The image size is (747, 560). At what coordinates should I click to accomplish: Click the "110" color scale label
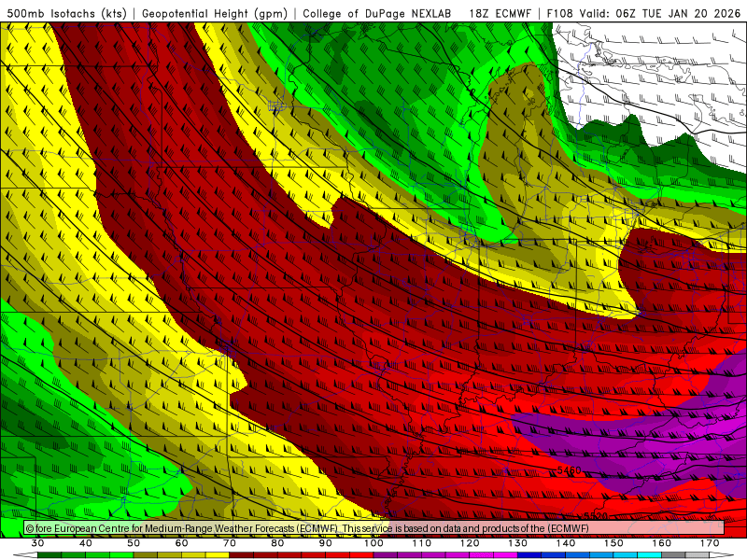[422, 543]
